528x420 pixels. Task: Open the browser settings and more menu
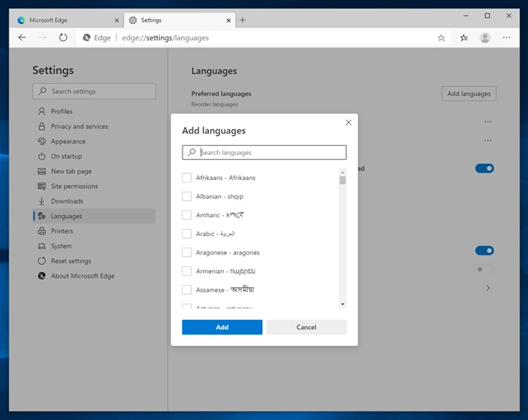[506, 38]
